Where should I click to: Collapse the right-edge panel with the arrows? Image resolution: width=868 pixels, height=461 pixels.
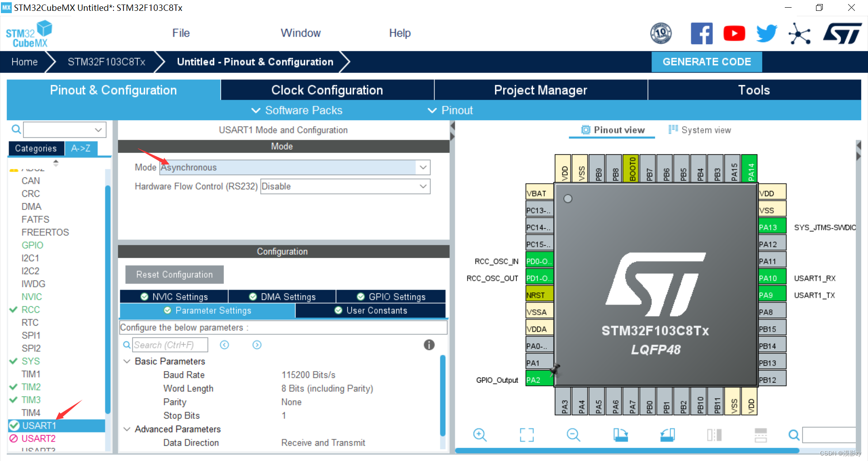pos(859,151)
